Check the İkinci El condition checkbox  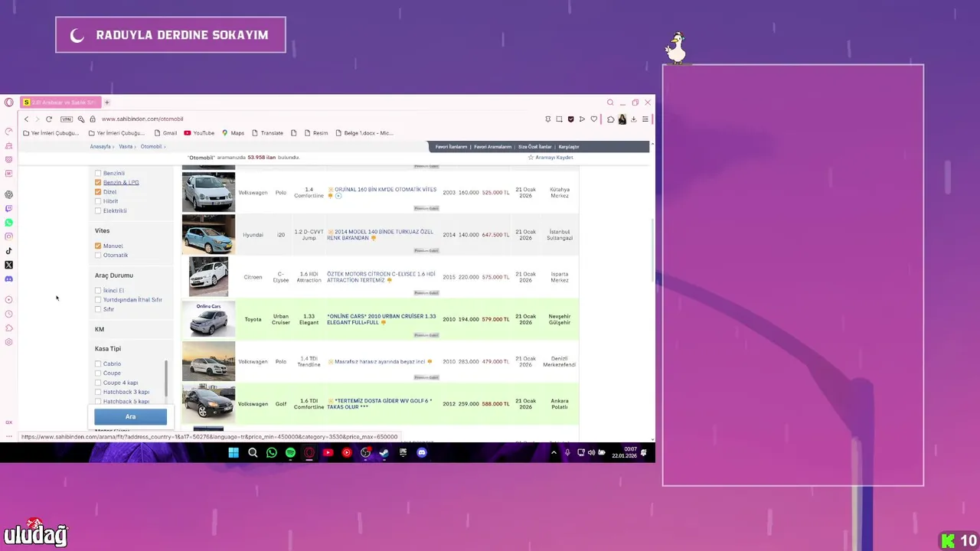click(98, 291)
